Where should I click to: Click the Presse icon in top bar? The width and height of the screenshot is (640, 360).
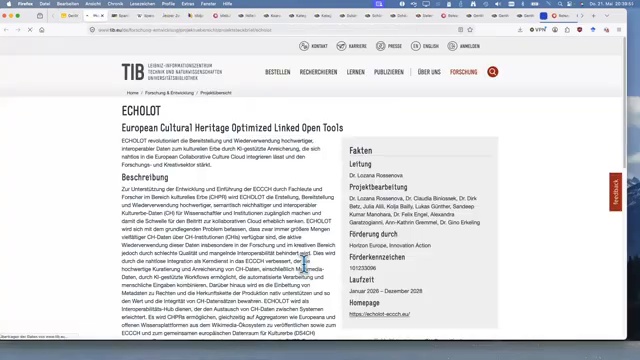380,46
